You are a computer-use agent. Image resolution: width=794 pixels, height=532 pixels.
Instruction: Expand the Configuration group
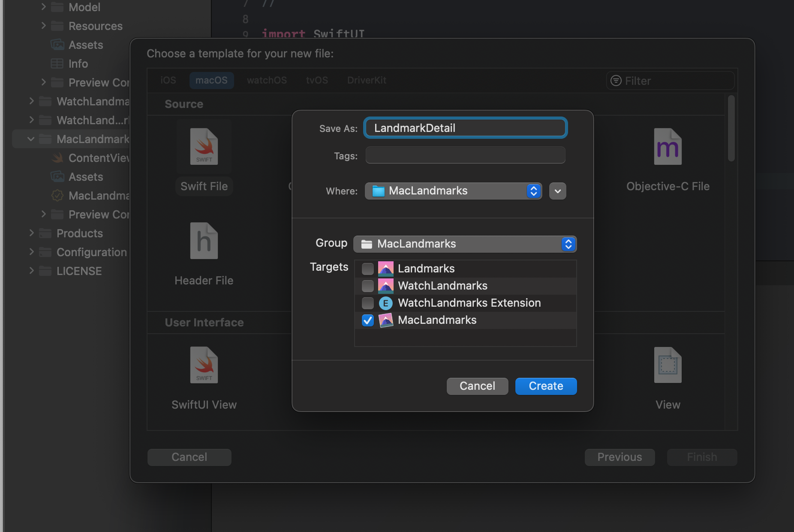(x=31, y=252)
